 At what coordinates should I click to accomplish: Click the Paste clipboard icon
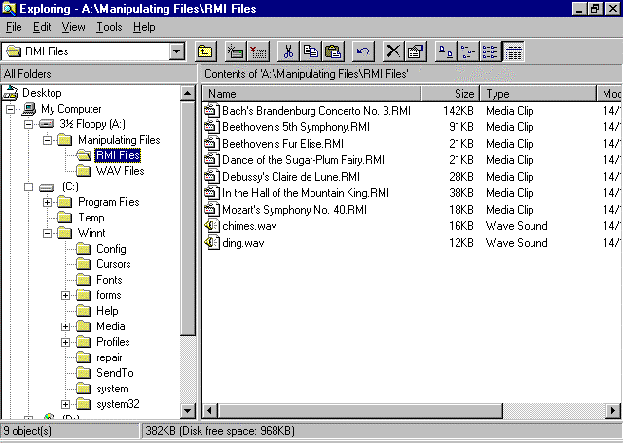click(332, 51)
